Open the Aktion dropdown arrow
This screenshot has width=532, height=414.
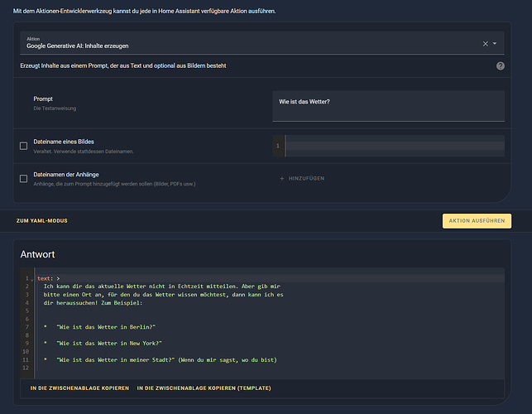[x=495, y=44]
